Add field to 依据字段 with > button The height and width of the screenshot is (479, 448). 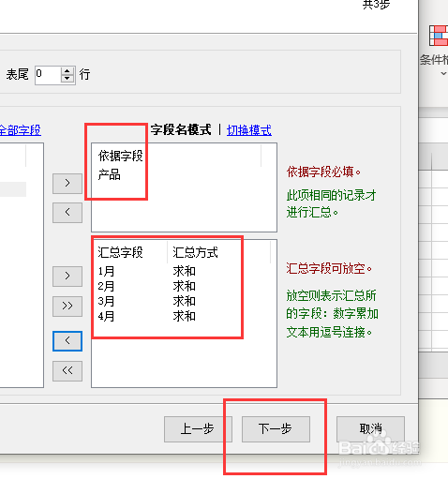(67, 184)
